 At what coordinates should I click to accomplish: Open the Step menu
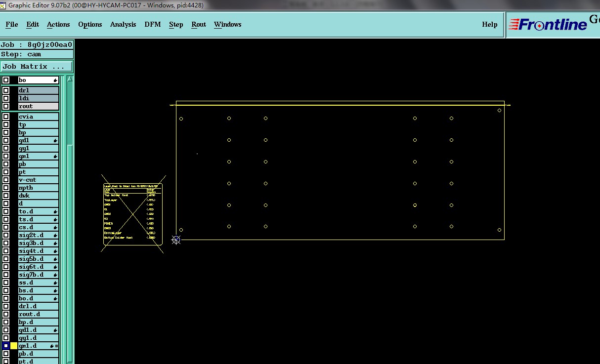point(176,24)
